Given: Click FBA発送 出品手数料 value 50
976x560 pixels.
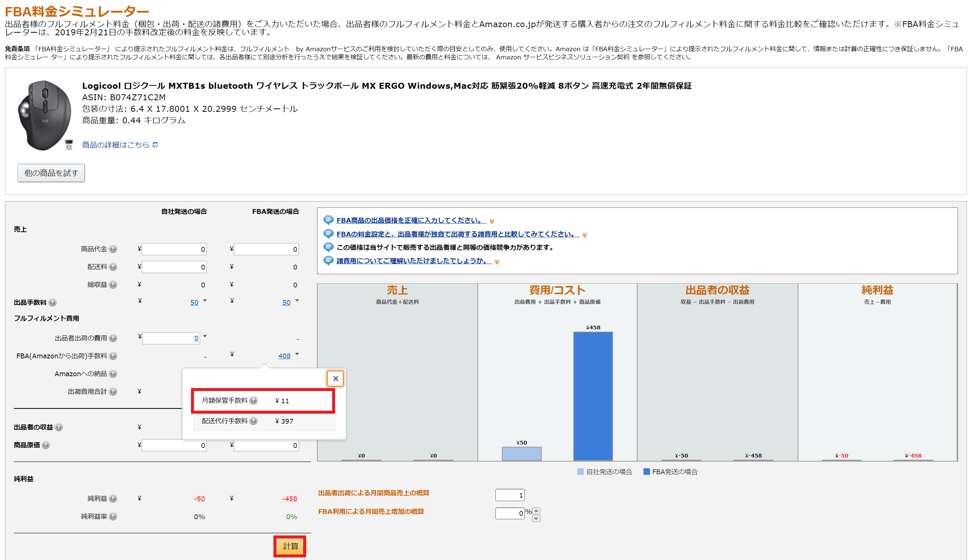Looking at the screenshot, I should 286,303.
